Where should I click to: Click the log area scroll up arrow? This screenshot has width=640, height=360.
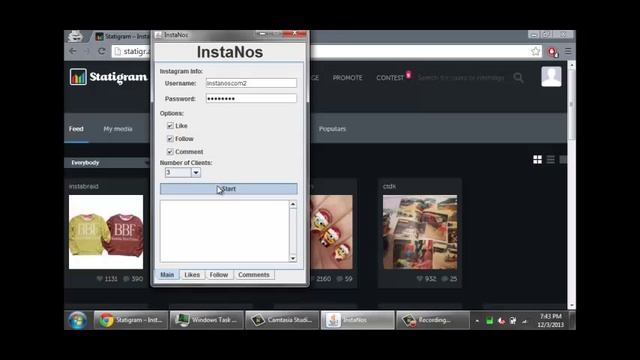pos(293,204)
